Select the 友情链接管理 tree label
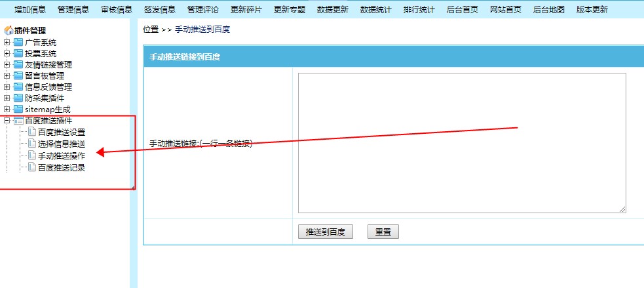The height and width of the screenshot is (288, 644). pyautogui.click(x=48, y=64)
